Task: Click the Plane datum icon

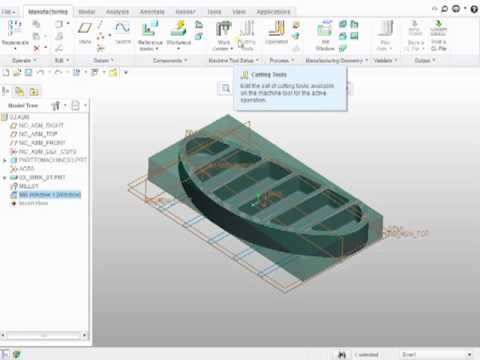Action: 85,28
